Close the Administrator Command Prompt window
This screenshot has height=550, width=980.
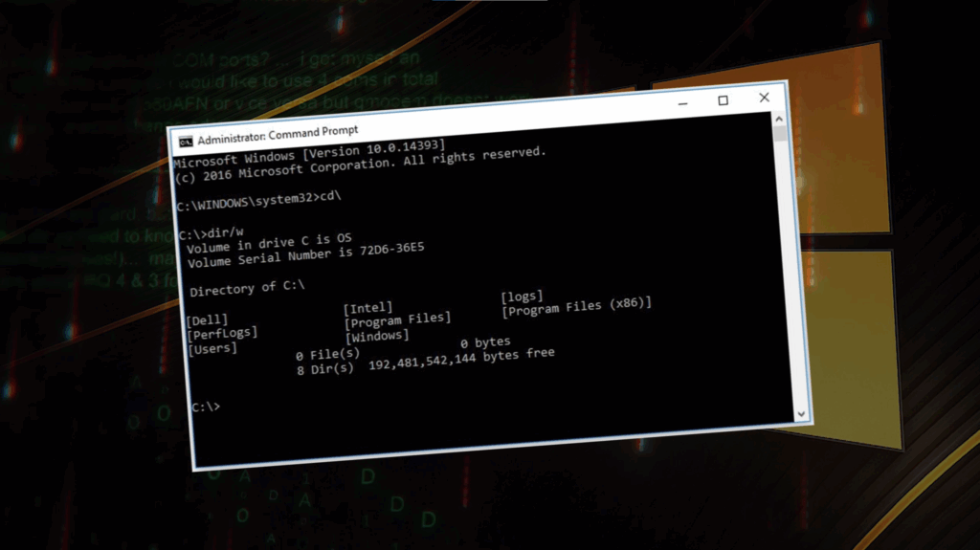tap(765, 98)
